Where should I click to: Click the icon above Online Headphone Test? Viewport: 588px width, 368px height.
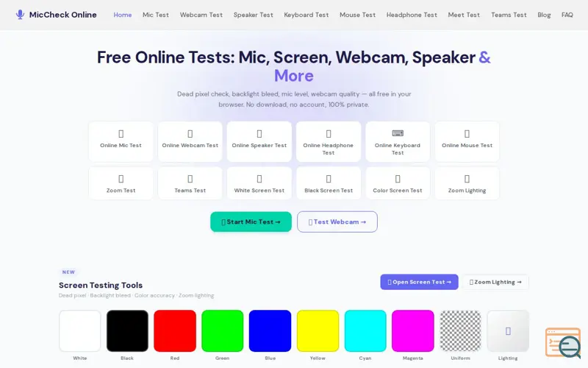329,134
